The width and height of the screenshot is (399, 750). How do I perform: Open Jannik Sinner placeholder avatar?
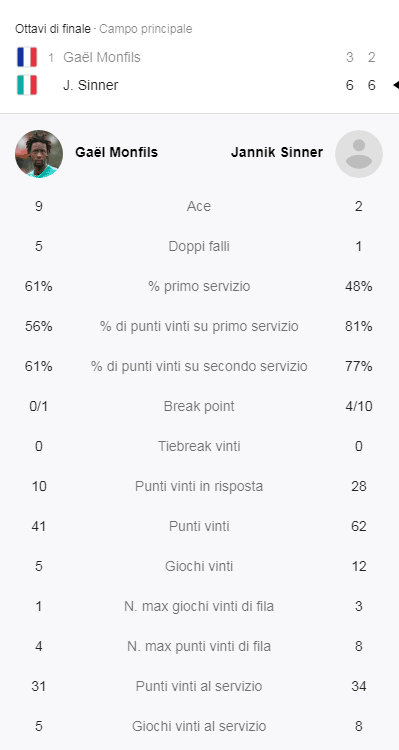point(359,154)
